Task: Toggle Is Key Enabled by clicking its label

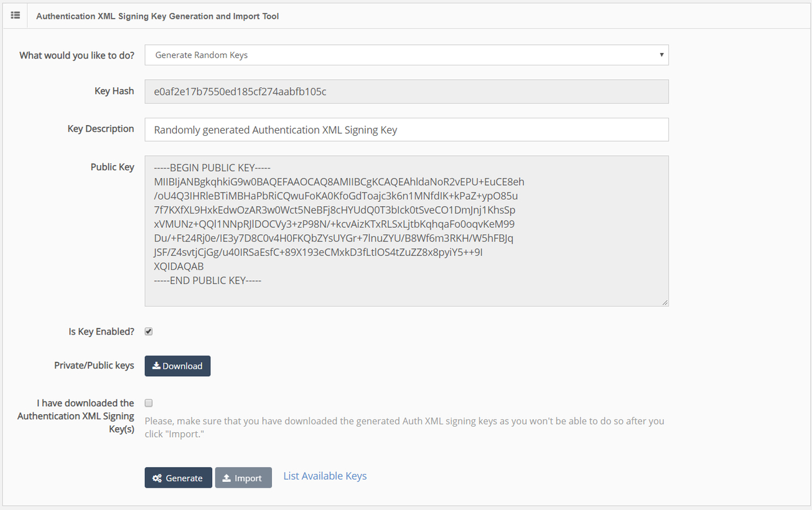Action: (101, 331)
